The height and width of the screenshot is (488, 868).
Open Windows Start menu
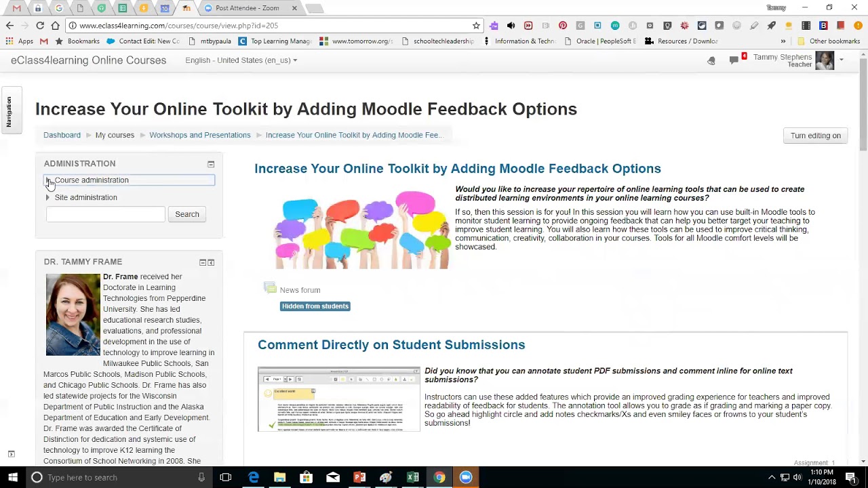click(x=13, y=477)
